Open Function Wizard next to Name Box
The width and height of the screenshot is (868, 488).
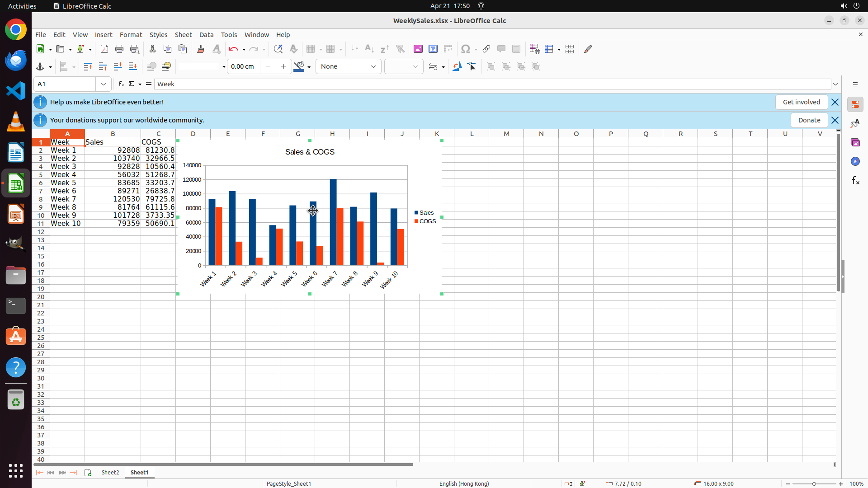coord(121,84)
